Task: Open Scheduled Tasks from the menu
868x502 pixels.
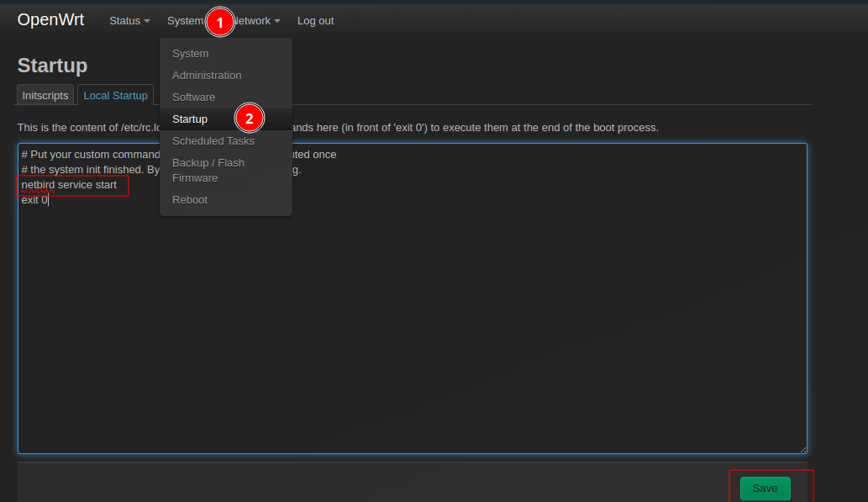Action: (213, 140)
